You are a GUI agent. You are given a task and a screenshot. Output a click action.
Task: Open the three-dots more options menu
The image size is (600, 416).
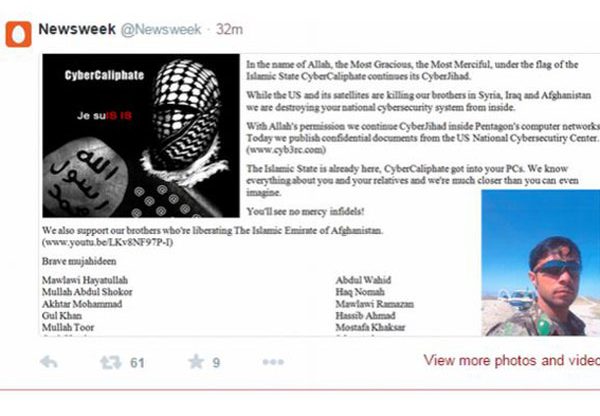273,362
